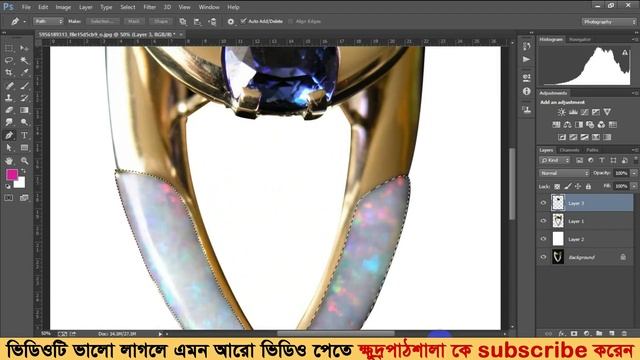Image resolution: width=640 pixels, height=360 pixels.
Task: Open the layer Kind filter dropdown
Action: pyautogui.click(x=554, y=160)
